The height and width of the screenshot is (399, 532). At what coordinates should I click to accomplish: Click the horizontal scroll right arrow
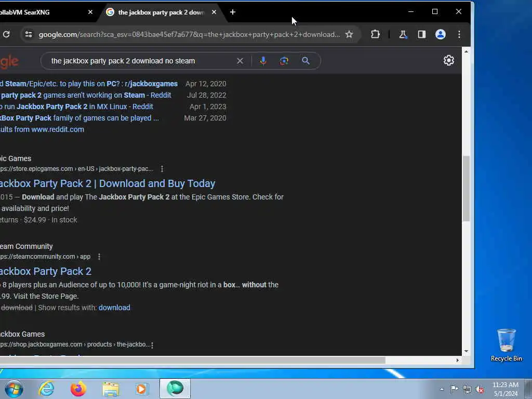coord(457,361)
